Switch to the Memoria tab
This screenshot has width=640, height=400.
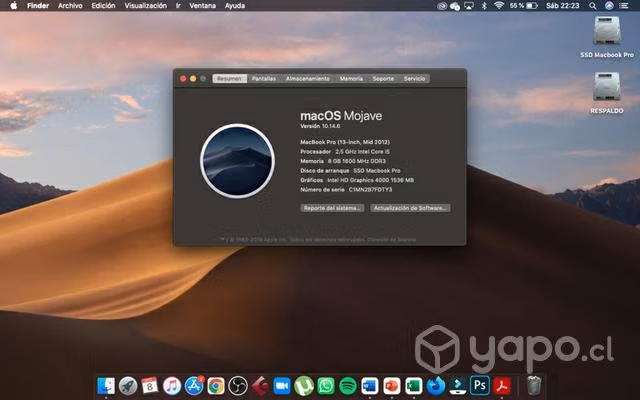coord(351,78)
